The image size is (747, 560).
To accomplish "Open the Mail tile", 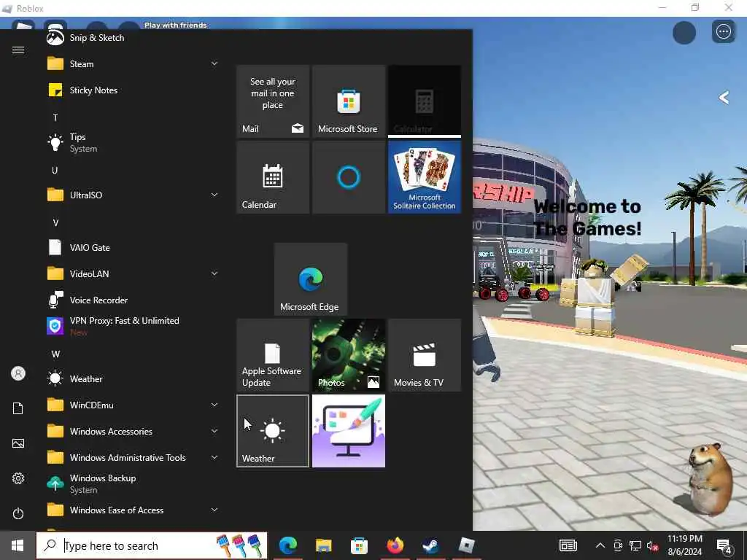I will 273,101.
